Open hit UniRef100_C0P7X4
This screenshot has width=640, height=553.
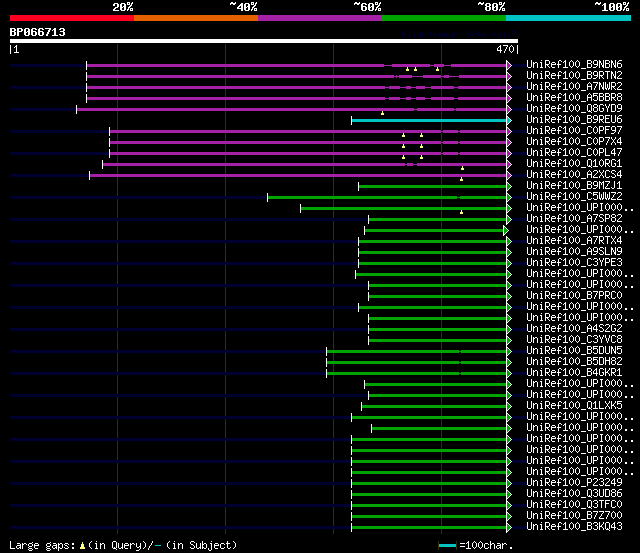click(x=574, y=141)
